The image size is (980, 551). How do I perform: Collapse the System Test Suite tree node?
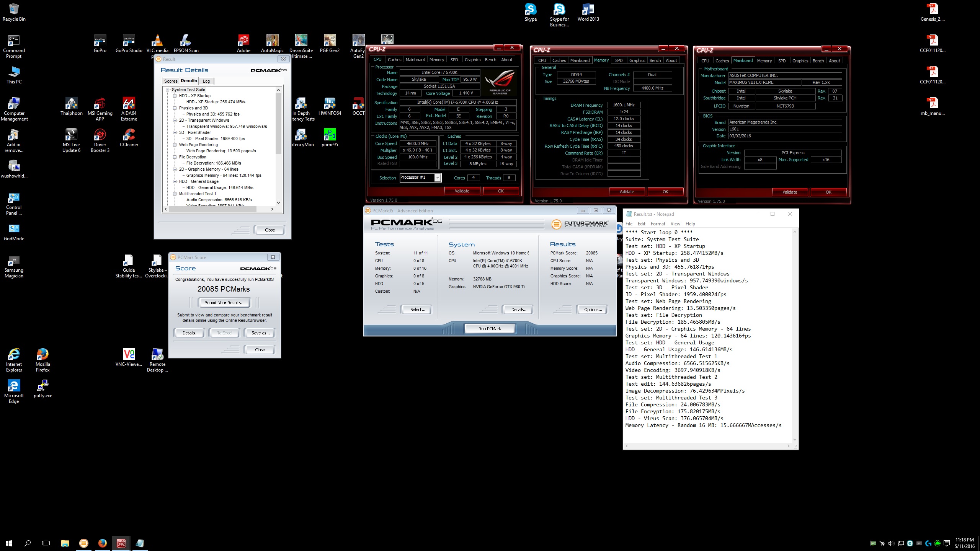(x=167, y=90)
